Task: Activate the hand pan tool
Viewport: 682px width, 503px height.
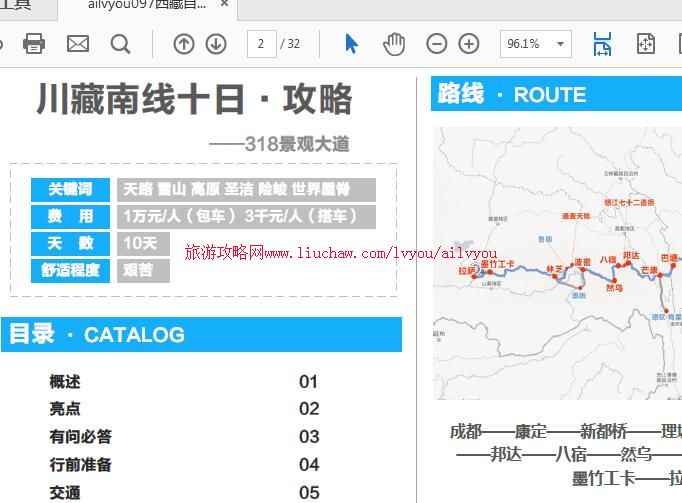Action: tap(394, 44)
